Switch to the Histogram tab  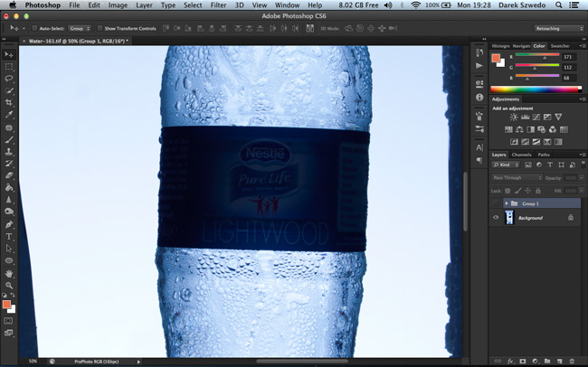[500, 46]
